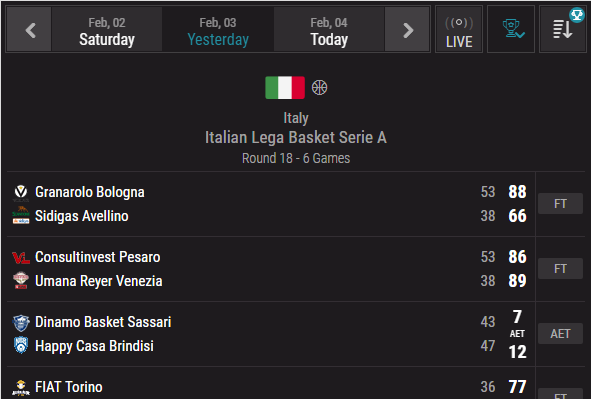Click the Sidigas Avellino team logo
This screenshot has width=591, height=399.
tap(21, 216)
